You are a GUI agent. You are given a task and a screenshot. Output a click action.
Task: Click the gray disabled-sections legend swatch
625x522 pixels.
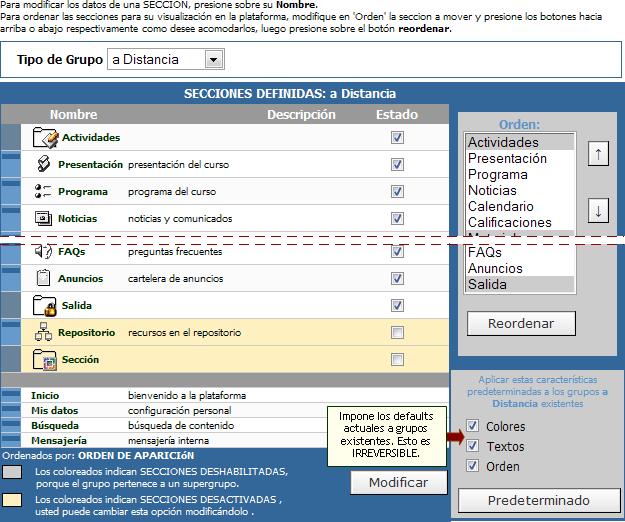(x=12, y=472)
